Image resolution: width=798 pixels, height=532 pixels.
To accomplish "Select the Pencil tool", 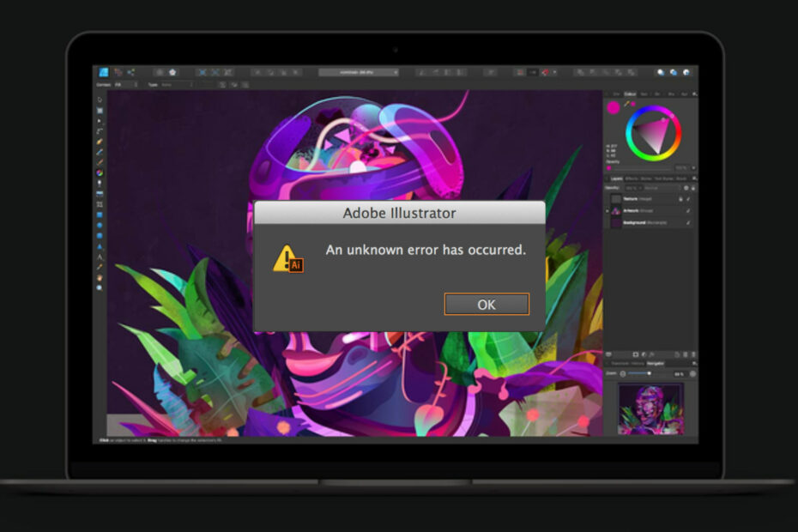I will (x=100, y=152).
